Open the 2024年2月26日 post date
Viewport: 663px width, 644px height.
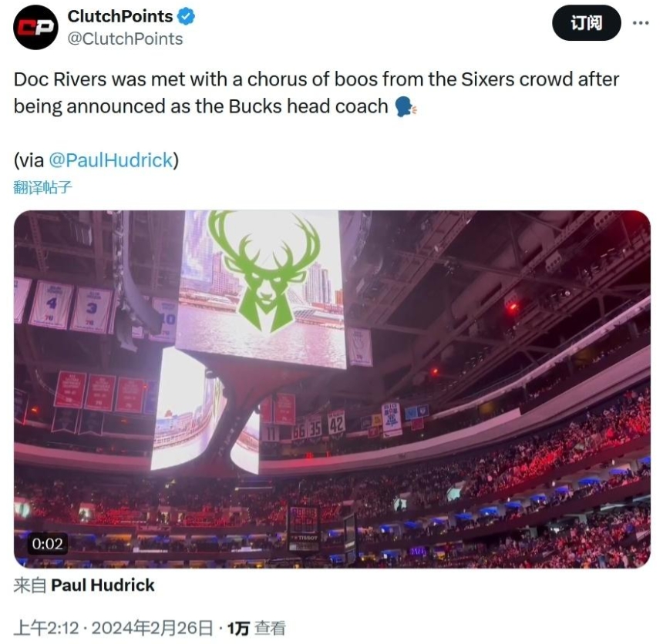coord(152,629)
